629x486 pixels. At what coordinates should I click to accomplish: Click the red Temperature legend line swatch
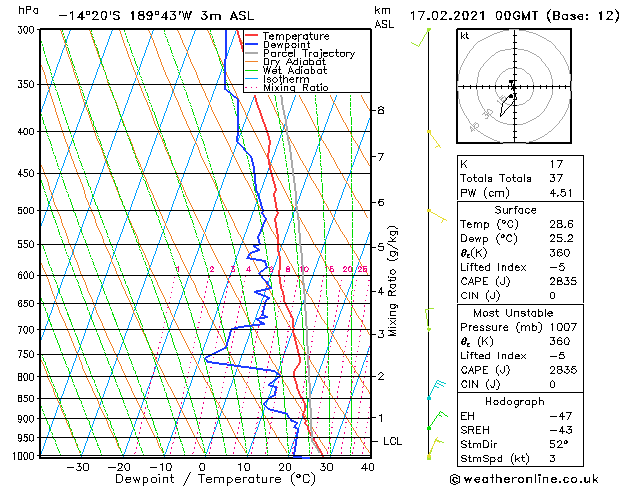(x=251, y=36)
